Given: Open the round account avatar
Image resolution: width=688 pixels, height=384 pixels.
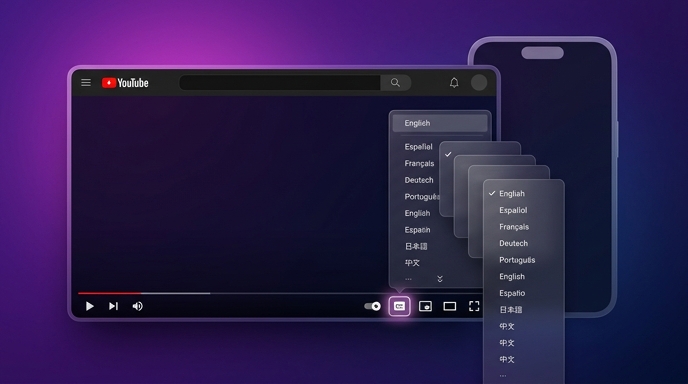Looking at the screenshot, I should [479, 83].
